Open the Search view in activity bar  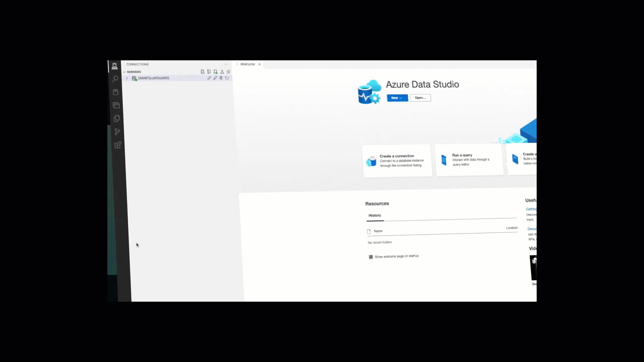(x=115, y=79)
